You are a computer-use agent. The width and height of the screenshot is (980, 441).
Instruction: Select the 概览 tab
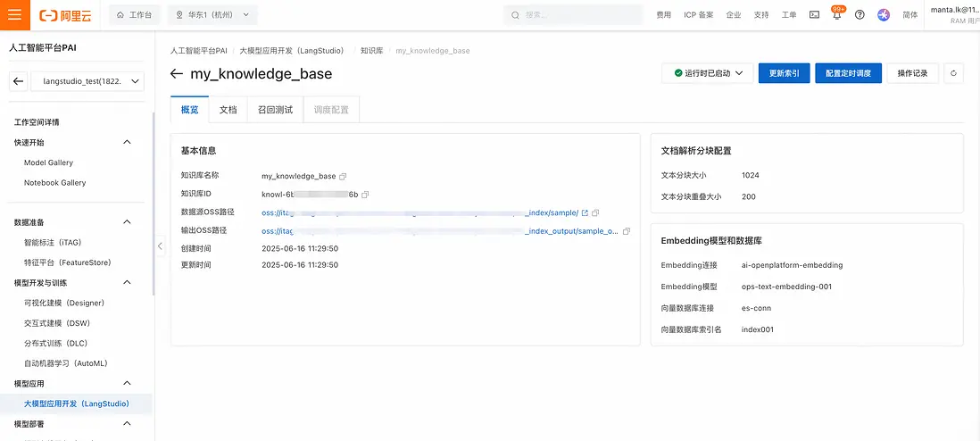click(190, 110)
